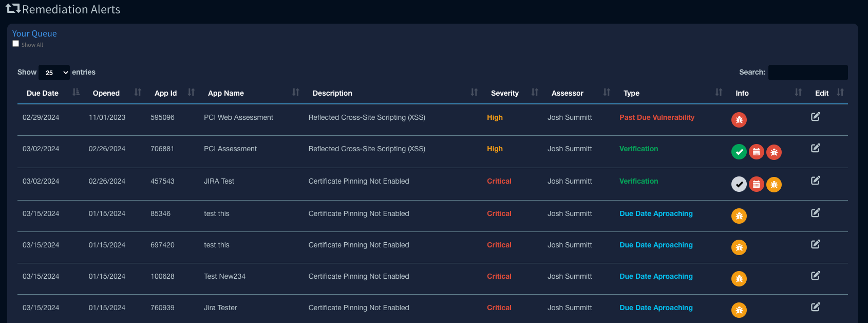
Task: Click the red bug icon in the PCI Assessment row
Action: click(x=773, y=152)
